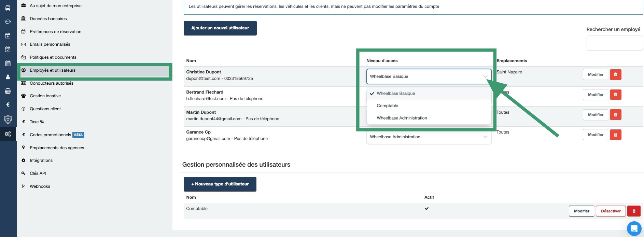Open Au sujet de mon entreprise
This screenshot has width=644, height=237.
[x=56, y=6]
